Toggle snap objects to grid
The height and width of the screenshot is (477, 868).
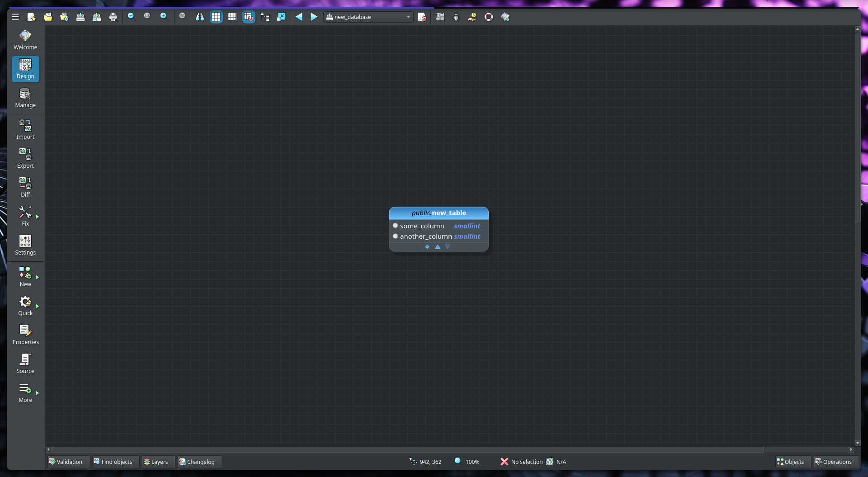click(249, 17)
